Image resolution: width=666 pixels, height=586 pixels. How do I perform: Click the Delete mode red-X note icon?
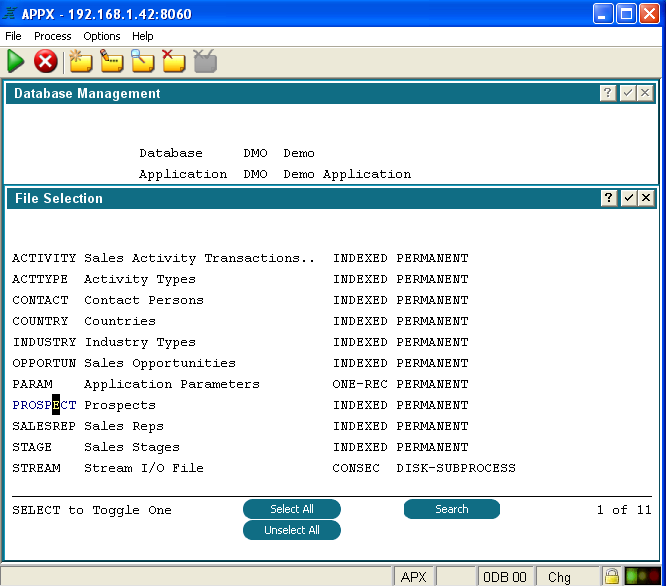pos(174,62)
